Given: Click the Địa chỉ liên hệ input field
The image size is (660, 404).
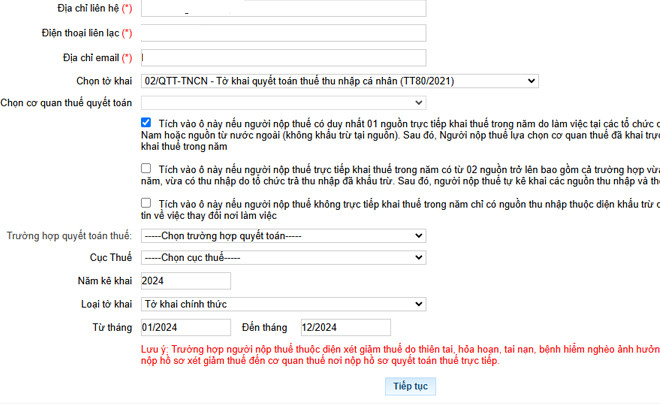Looking at the screenshot, I should pyautogui.click(x=284, y=9).
